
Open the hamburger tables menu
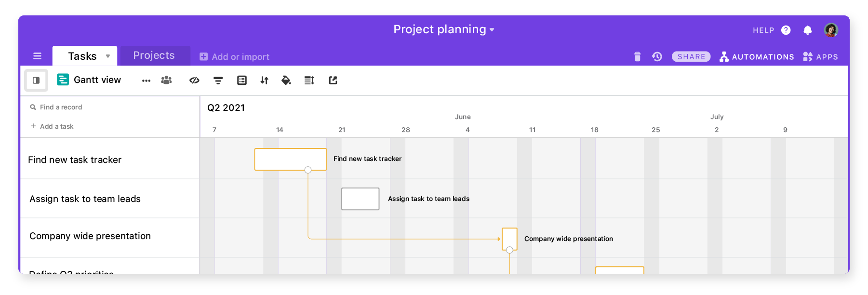(x=37, y=56)
